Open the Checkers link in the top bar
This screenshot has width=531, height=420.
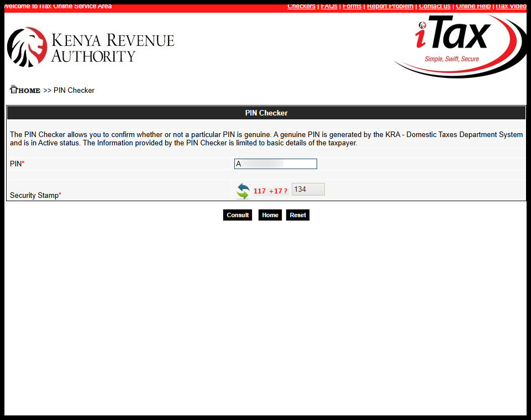(301, 6)
